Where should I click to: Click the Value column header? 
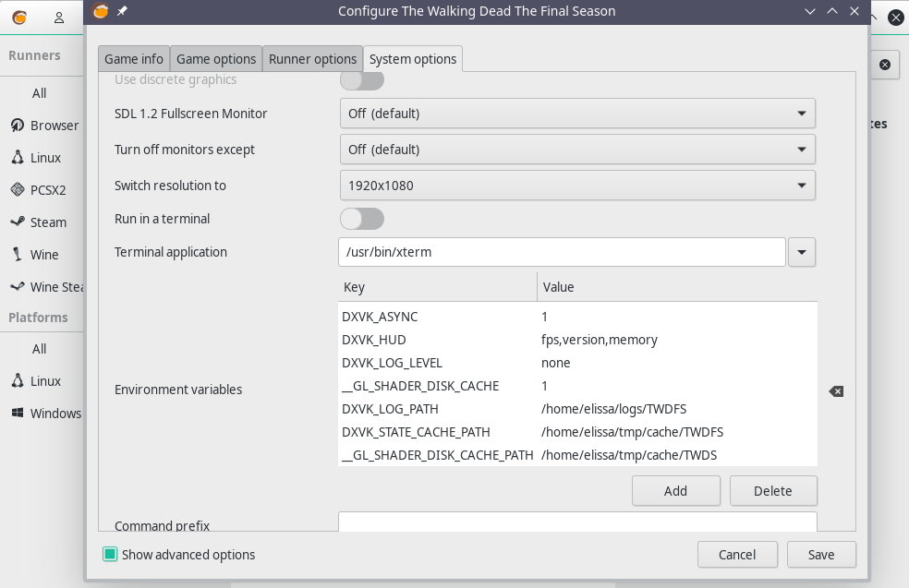(677, 287)
